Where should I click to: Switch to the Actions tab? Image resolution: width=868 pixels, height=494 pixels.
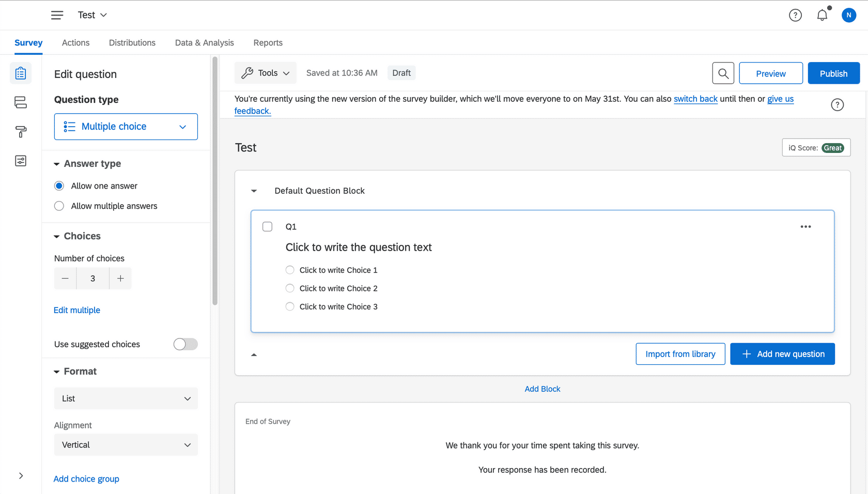(75, 43)
